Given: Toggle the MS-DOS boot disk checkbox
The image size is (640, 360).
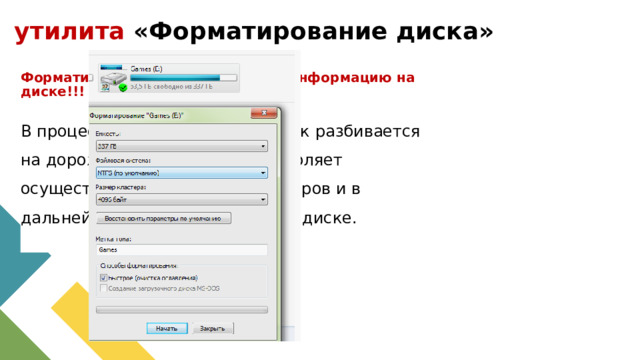Looking at the screenshot, I should pyautogui.click(x=103, y=288).
